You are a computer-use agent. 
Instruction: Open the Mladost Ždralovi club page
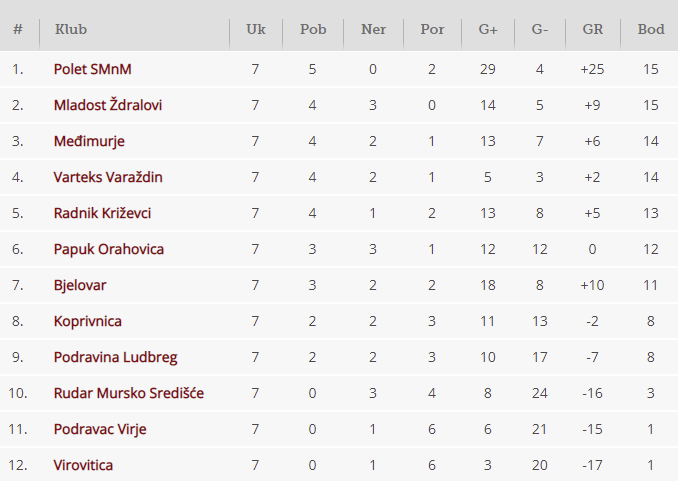108,105
